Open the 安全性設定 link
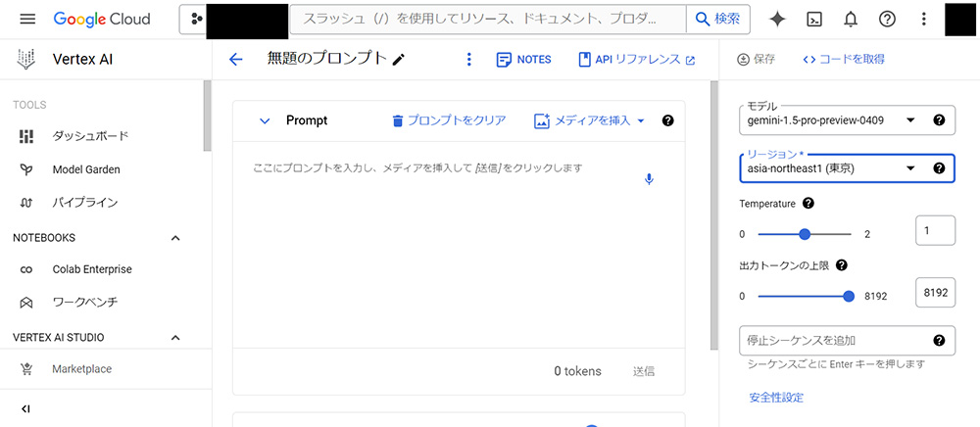 coord(776,398)
